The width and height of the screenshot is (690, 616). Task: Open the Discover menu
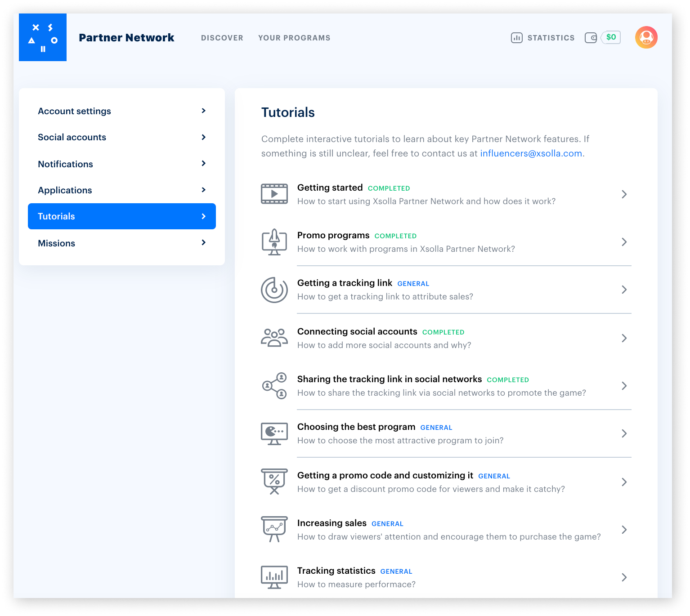point(222,38)
